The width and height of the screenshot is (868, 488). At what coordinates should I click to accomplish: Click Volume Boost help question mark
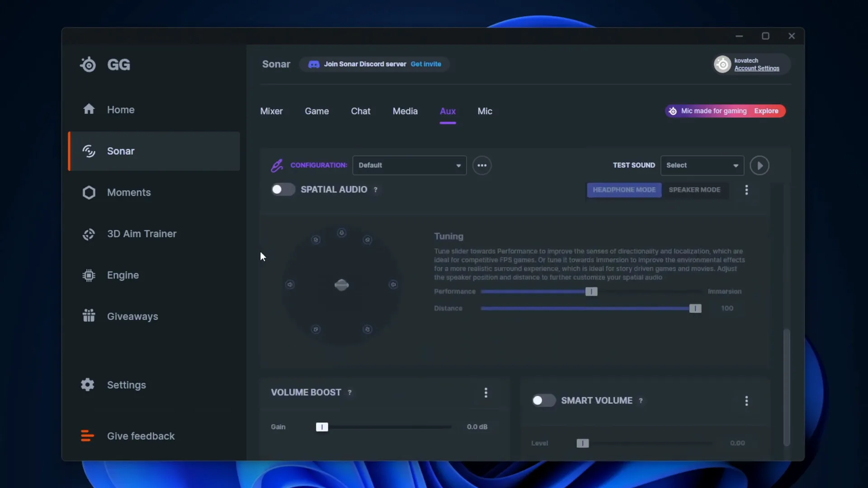(x=349, y=393)
